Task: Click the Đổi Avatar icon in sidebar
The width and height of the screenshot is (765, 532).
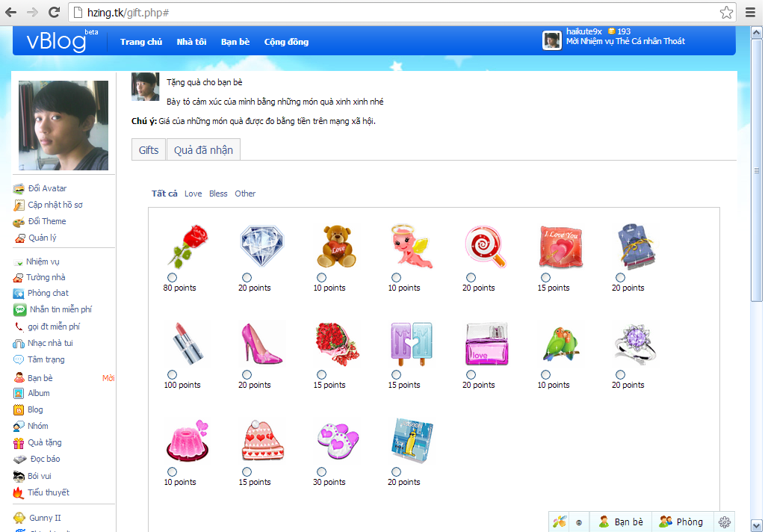Action: 19,189
